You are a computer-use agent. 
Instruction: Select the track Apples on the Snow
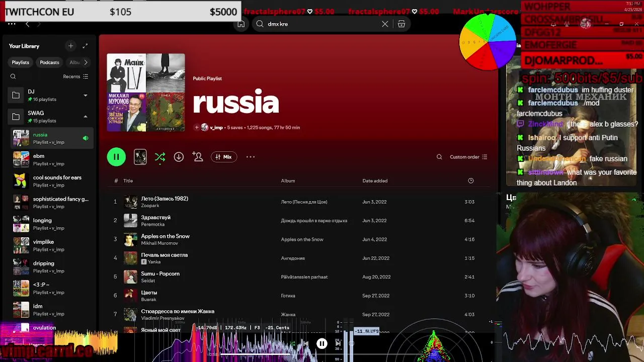165,236
